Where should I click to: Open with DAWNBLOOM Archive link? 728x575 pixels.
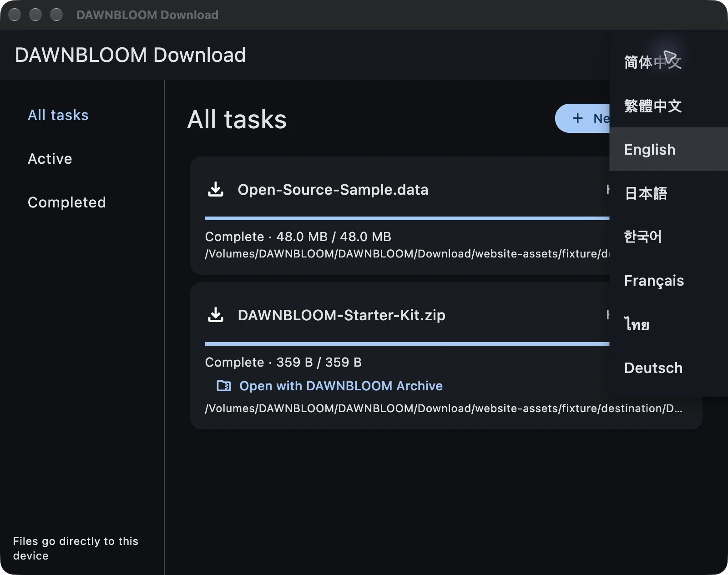(x=341, y=386)
